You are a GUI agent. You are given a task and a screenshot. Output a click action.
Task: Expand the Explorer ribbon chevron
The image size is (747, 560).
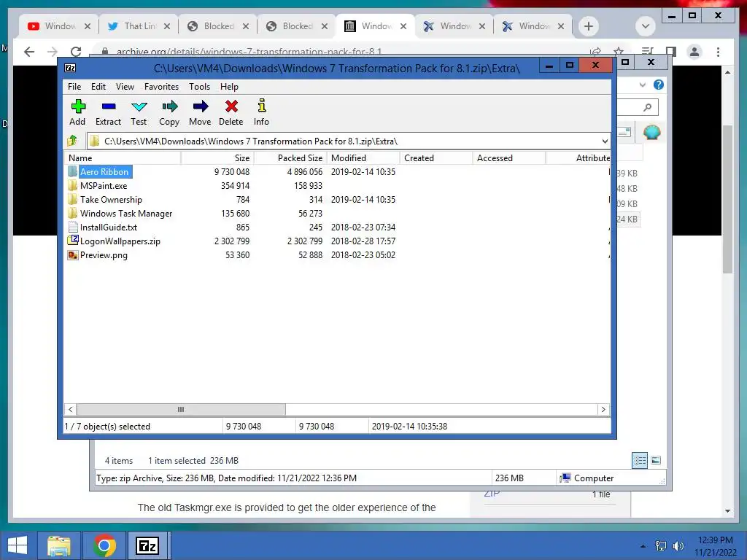coord(642,85)
